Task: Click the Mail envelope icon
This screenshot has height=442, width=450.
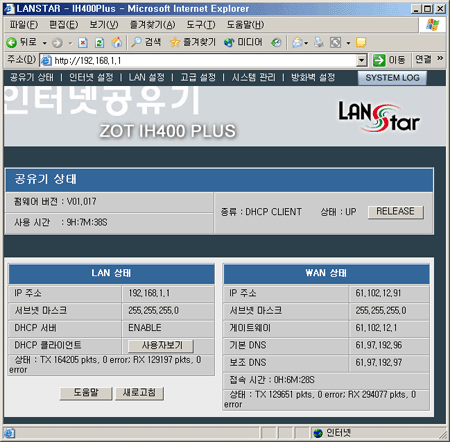Action: [297, 43]
